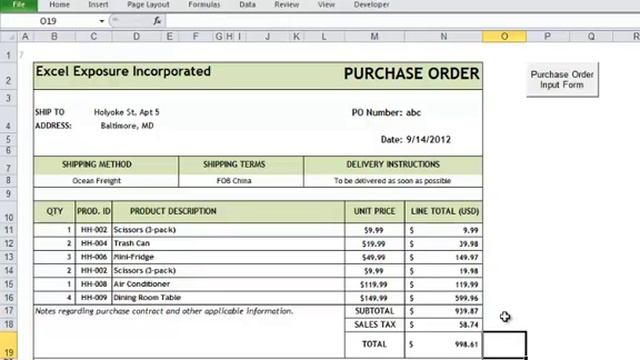Image resolution: width=640 pixels, height=360 pixels.
Task: Click inside the formula bar
Action: point(402,21)
